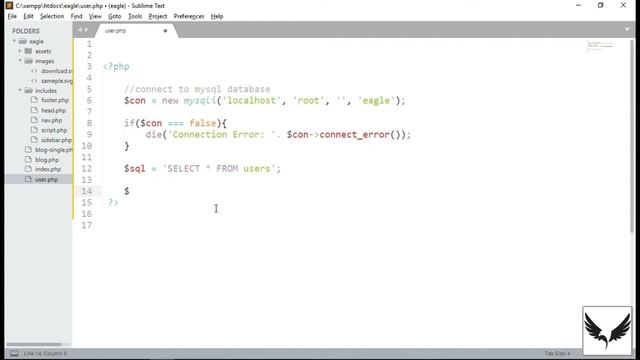Click the FOLDERS sidebar heading

pyautogui.click(x=26, y=31)
